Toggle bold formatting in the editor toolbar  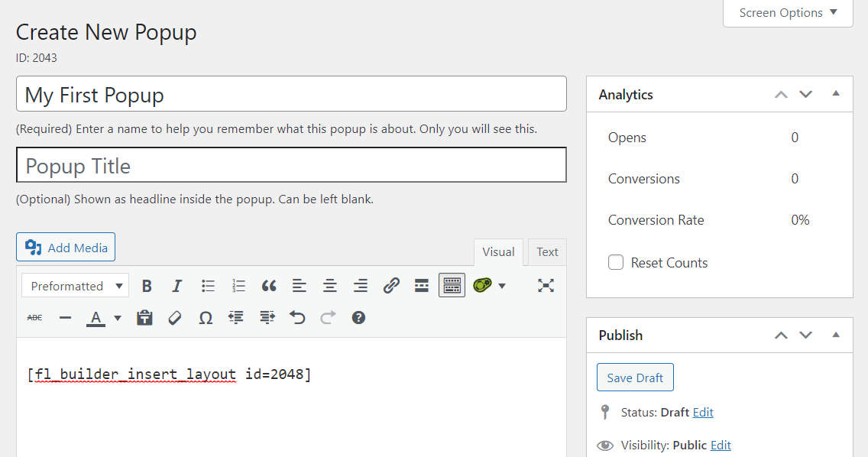point(147,286)
